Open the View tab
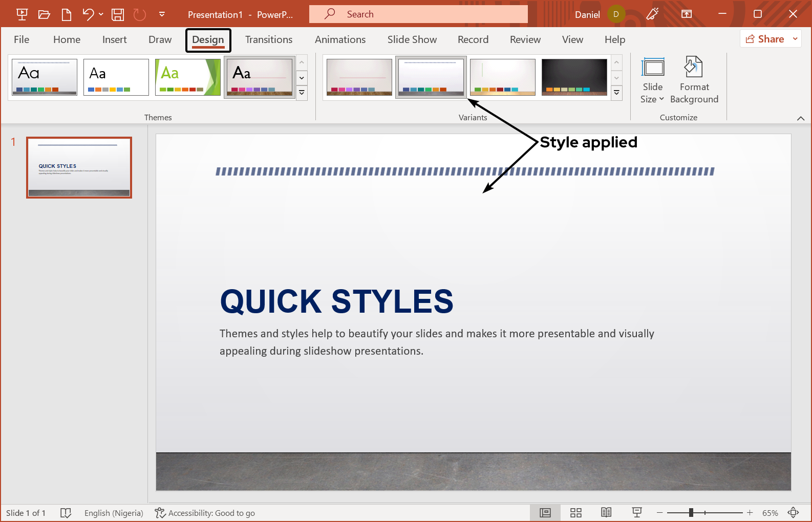This screenshot has width=812, height=522. 572,39
